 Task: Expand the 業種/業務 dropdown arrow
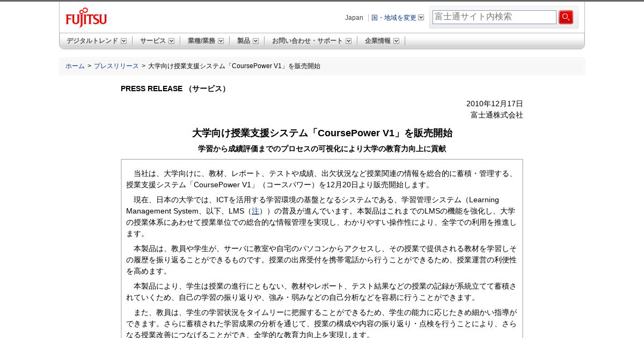(x=221, y=41)
